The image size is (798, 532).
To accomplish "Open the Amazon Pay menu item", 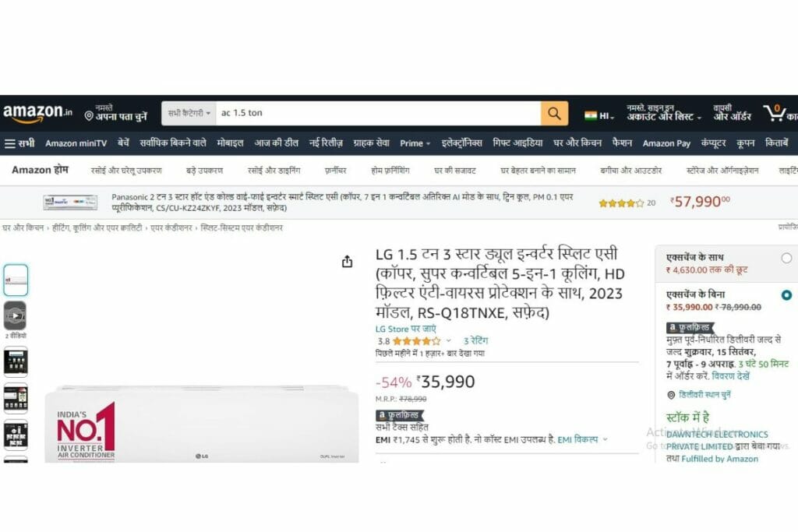I will pos(666,143).
